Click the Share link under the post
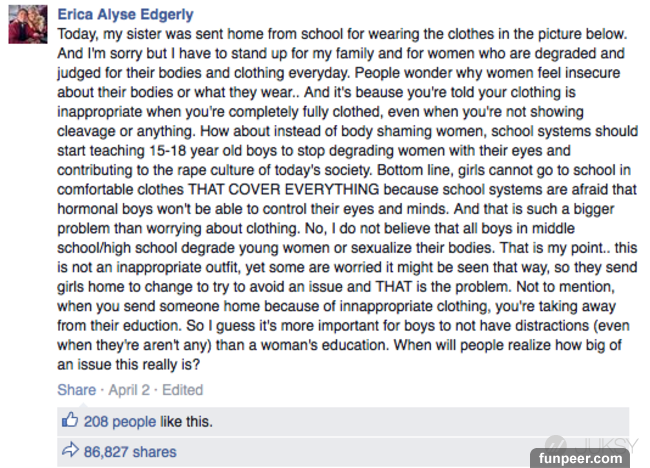The width and height of the screenshot is (650, 468). [x=76, y=389]
